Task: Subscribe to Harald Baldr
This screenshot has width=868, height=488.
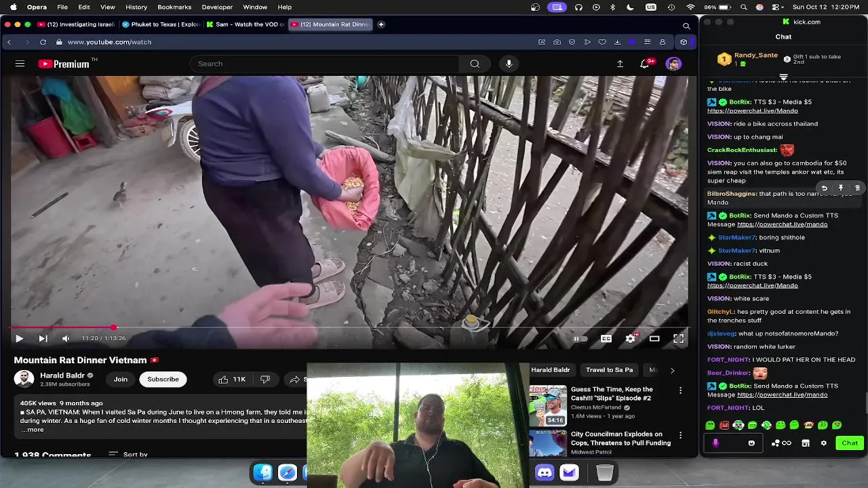Action: pos(163,379)
